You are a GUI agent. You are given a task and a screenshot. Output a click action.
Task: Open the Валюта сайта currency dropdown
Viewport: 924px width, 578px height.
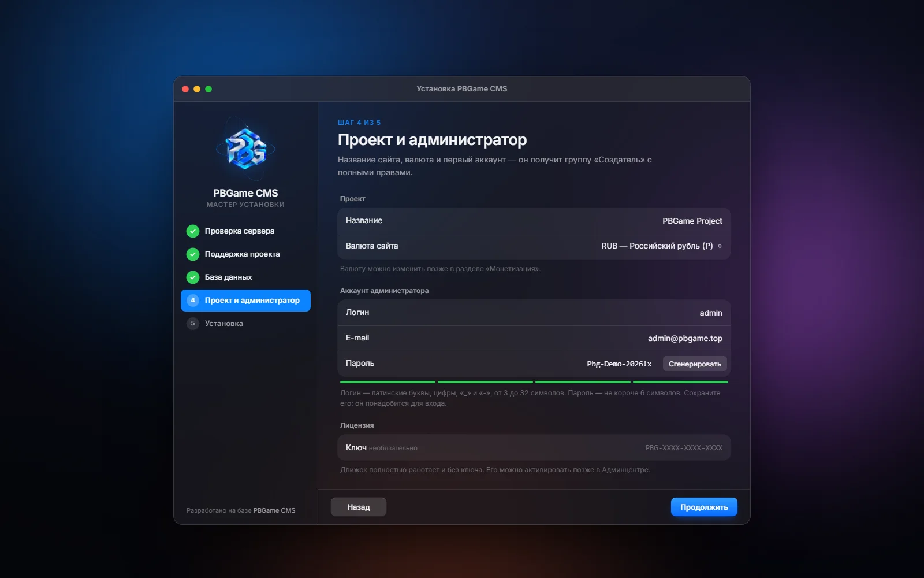tap(534, 246)
